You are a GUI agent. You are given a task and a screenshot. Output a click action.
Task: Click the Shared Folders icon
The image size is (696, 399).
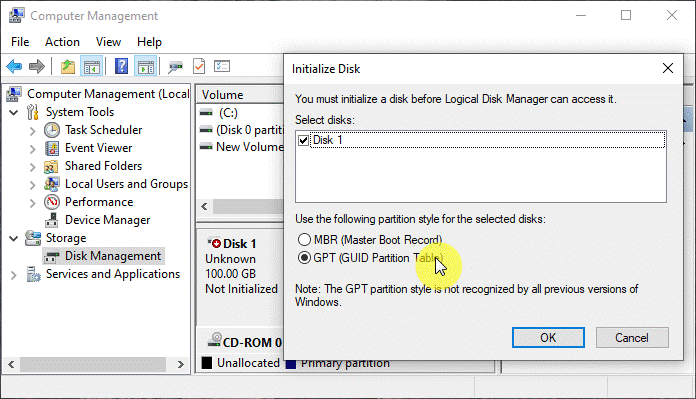pos(51,166)
